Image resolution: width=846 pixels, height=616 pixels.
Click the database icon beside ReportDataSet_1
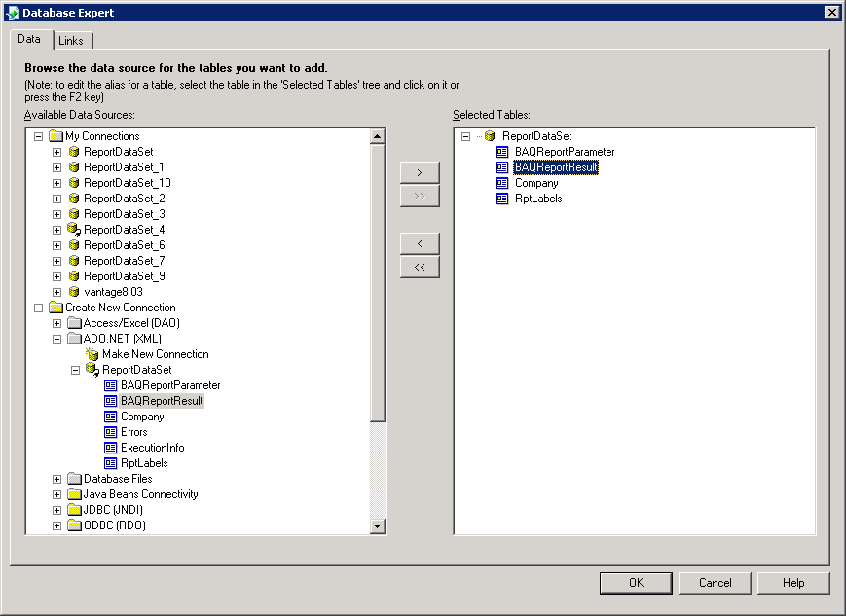pyautogui.click(x=74, y=167)
